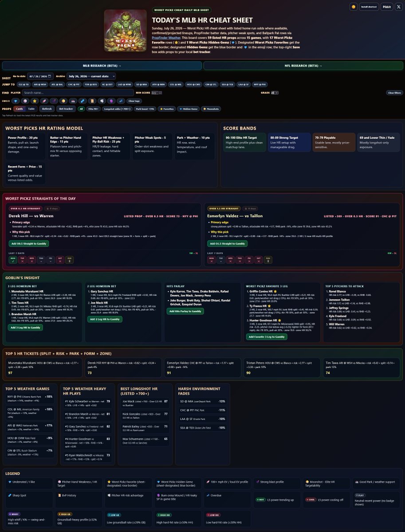Click SAT result box in Esmerlyn Valdez card
This screenshot has height=532, width=405.
[x=258, y=259]
